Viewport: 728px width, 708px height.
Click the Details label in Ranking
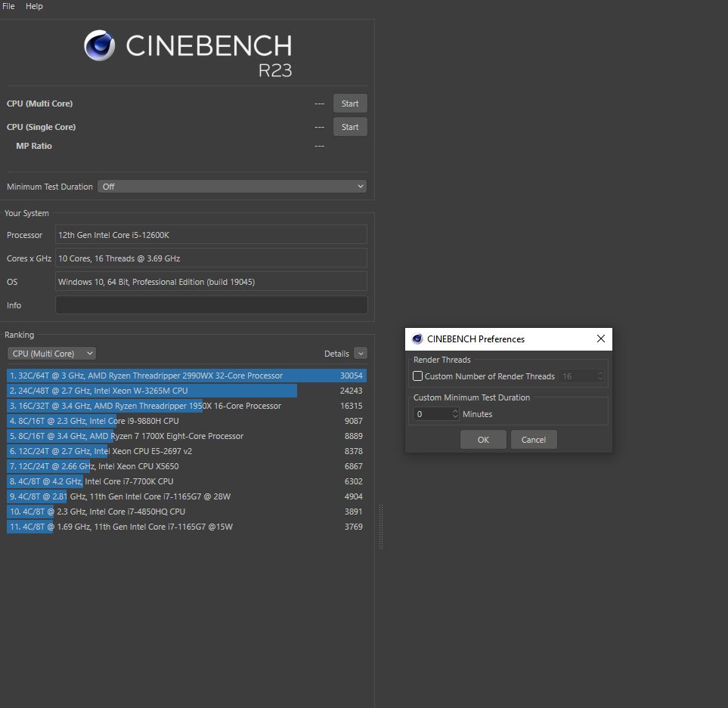coord(336,354)
